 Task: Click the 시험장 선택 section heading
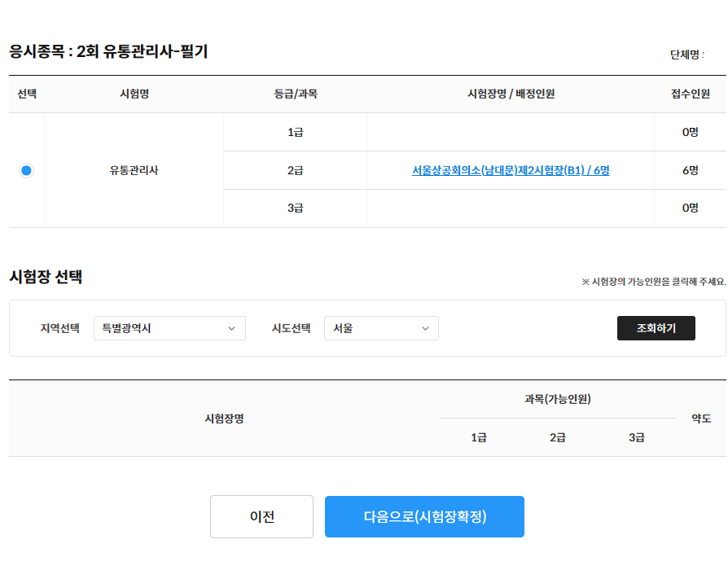tap(46, 277)
